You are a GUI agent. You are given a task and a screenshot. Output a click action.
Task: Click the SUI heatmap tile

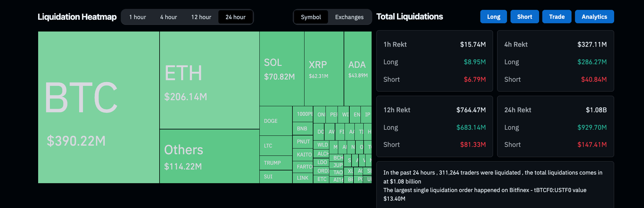(x=276, y=177)
